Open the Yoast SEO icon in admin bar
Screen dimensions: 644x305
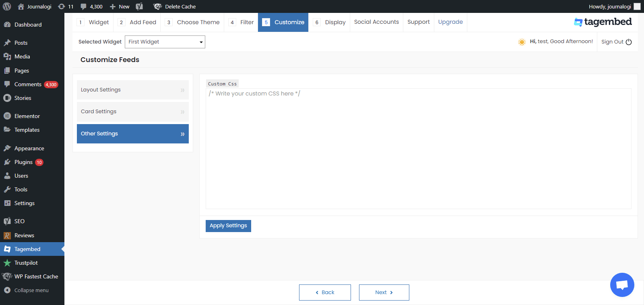pos(139,6)
